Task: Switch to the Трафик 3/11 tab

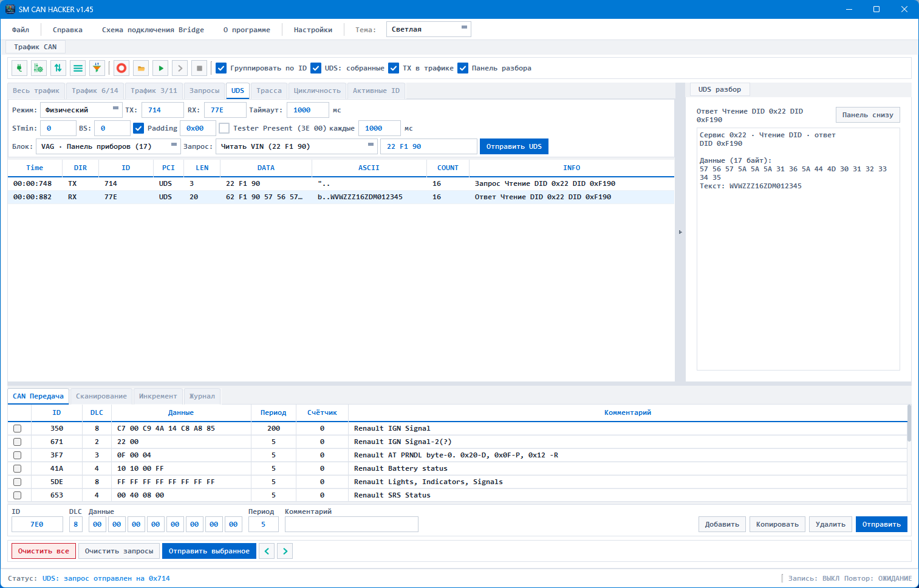Action: point(154,91)
